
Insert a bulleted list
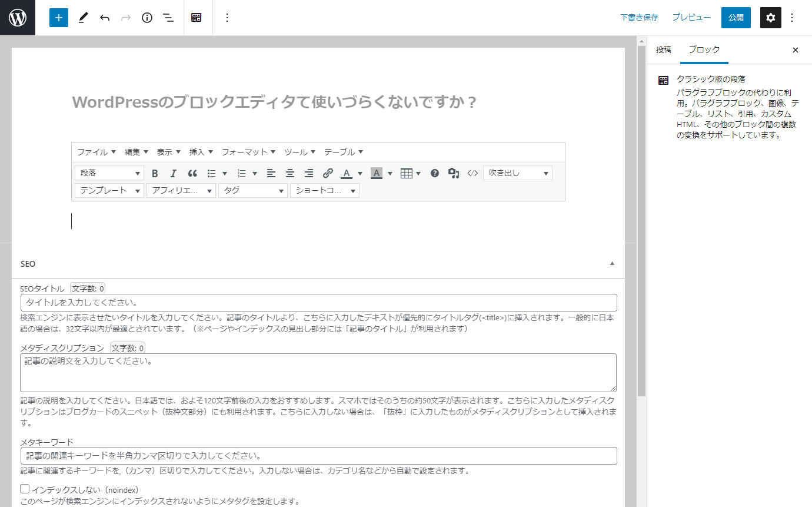[x=211, y=173]
